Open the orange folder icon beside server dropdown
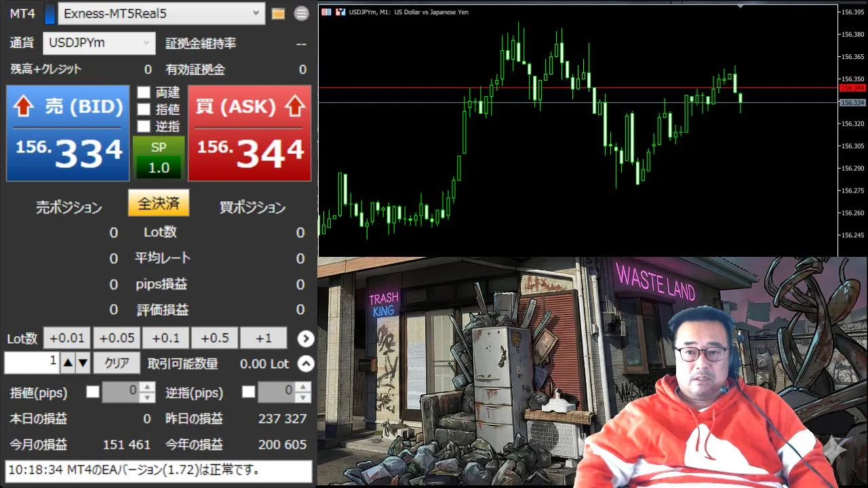The height and width of the screenshot is (488, 868). click(x=278, y=14)
